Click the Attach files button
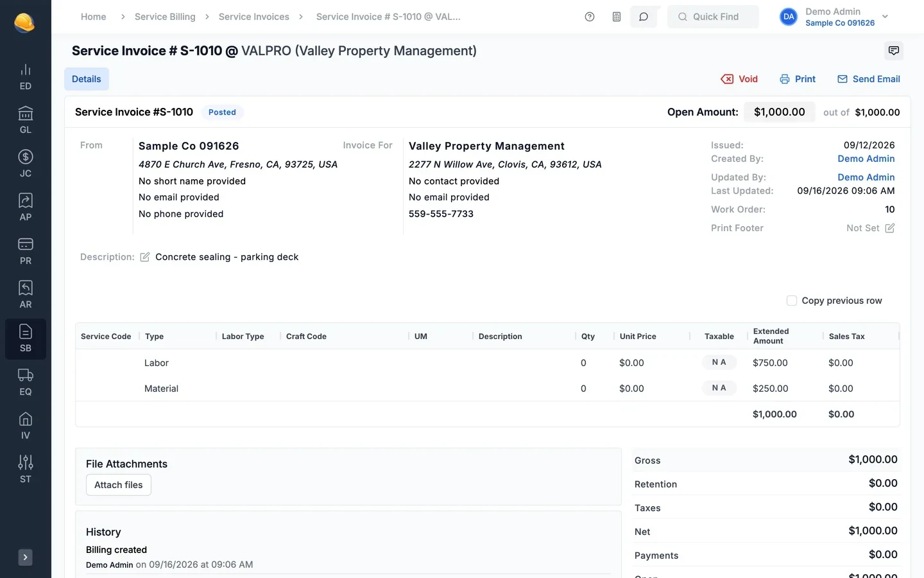 coord(119,485)
